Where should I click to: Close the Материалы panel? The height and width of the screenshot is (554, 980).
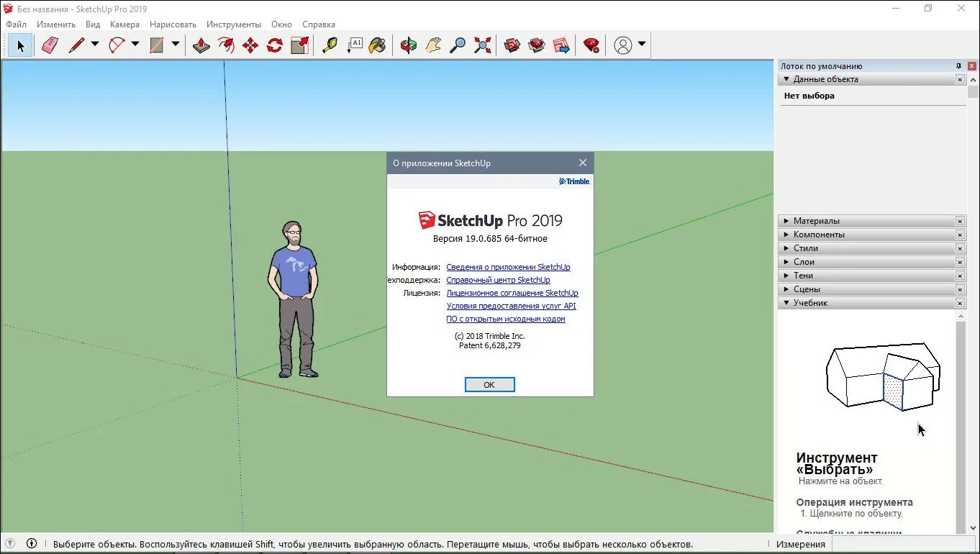tap(960, 222)
